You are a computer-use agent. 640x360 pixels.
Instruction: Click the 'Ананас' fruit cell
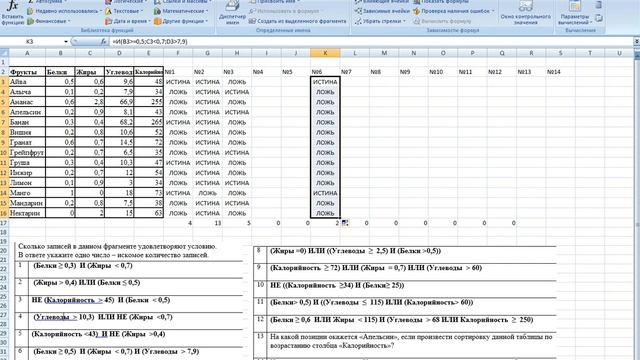(x=27, y=102)
